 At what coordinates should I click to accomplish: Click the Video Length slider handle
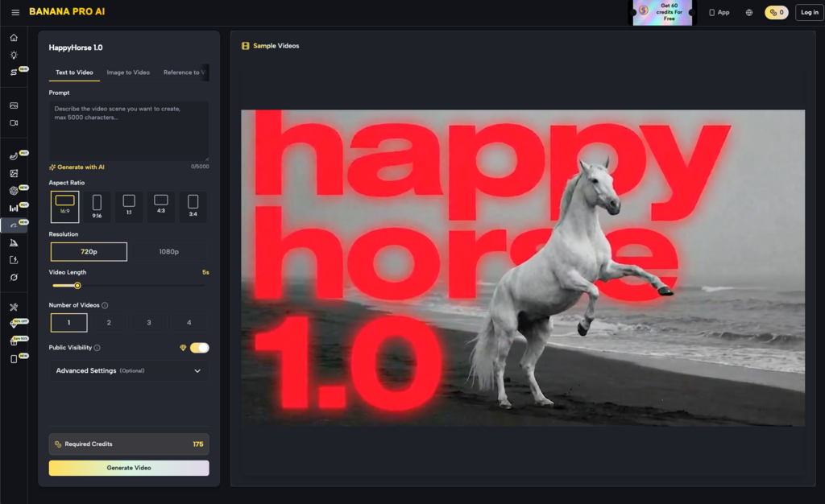[x=77, y=285]
